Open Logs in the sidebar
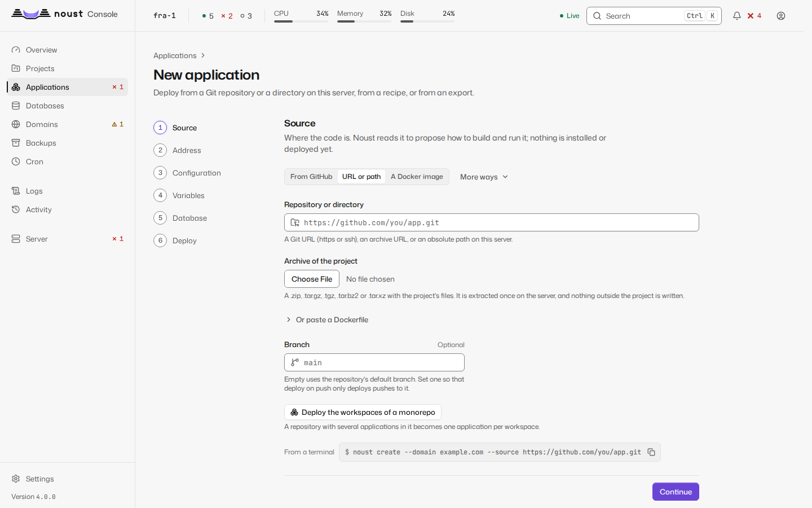The width and height of the screenshot is (812, 508). (67, 191)
